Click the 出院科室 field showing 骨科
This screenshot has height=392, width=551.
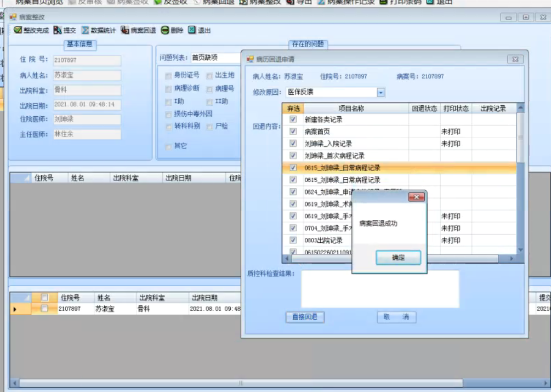(x=87, y=90)
